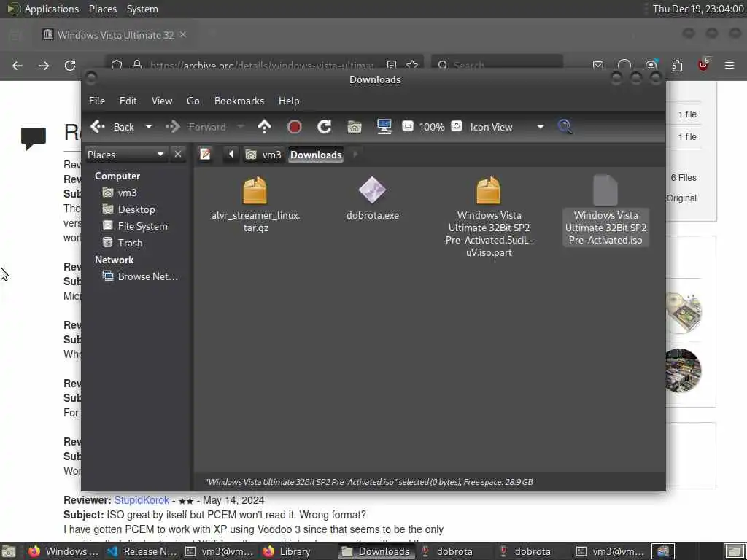This screenshot has width=747, height=560.
Task: Click browser forward arrow
Action: tap(44, 65)
